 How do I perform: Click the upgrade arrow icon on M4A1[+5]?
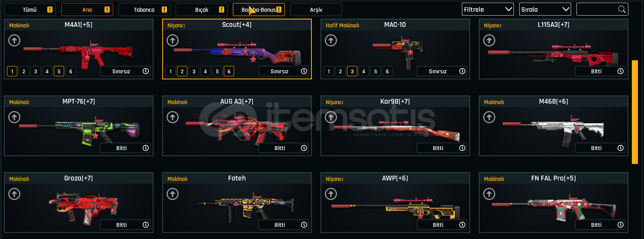pos(14,41)
